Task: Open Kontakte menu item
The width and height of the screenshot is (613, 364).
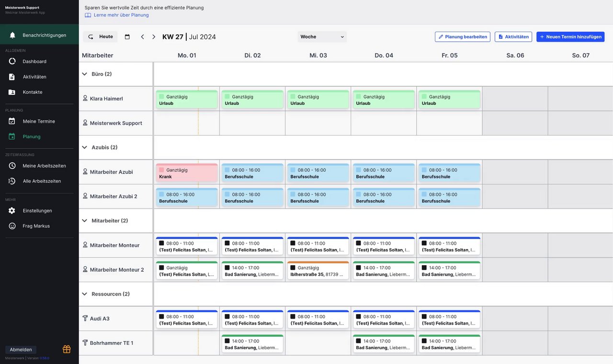Action: (x=32, y=92)
